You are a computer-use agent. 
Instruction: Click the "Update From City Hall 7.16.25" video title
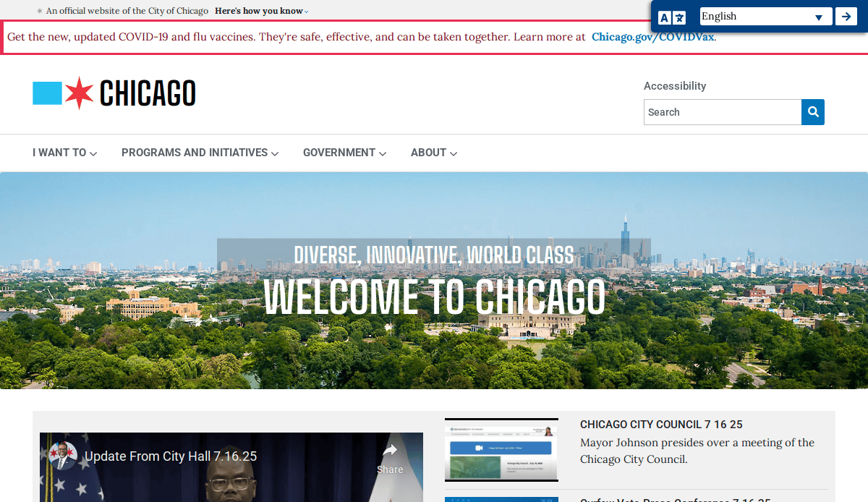[x=171, y=456]
